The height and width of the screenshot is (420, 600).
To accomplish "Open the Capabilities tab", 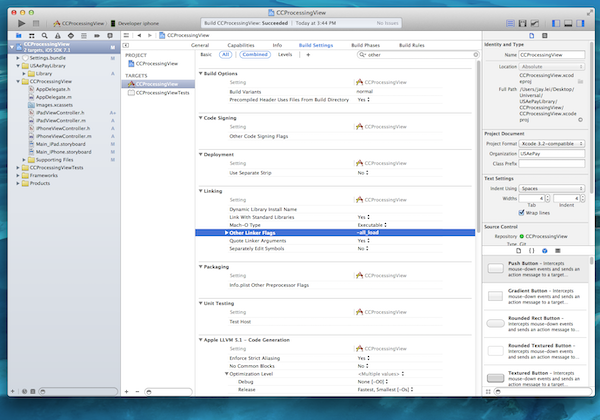I will [x=241, y=45].
